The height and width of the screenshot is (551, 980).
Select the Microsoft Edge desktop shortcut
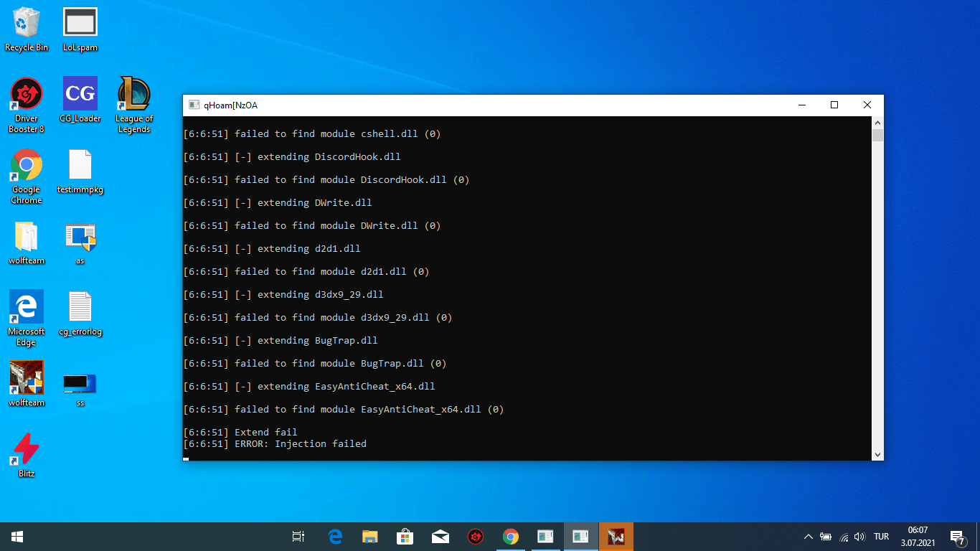[27, 318]
